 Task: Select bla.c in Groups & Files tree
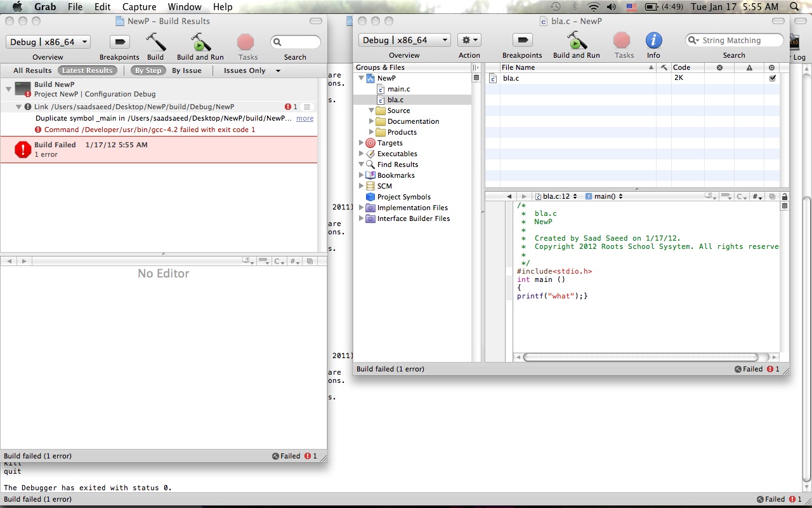(395, 100)
